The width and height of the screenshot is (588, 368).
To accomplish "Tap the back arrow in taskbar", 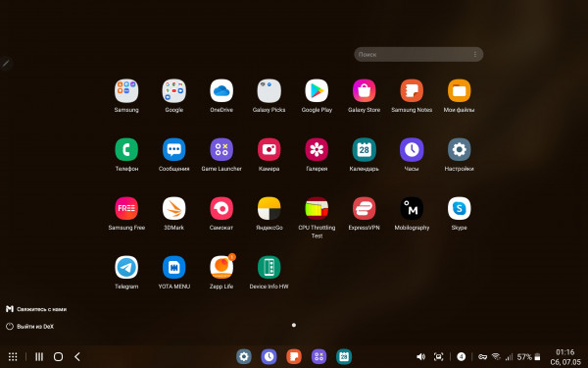I will click(77, 357).
